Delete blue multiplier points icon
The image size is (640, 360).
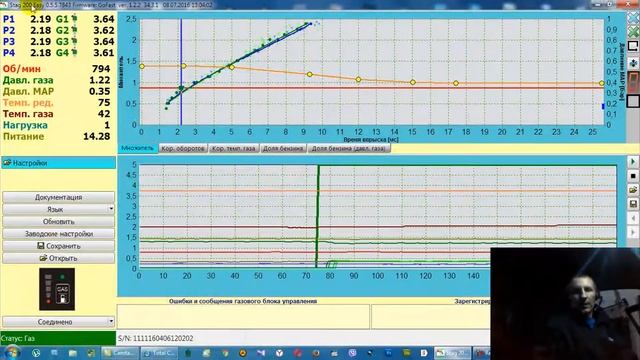coord(633,18)
